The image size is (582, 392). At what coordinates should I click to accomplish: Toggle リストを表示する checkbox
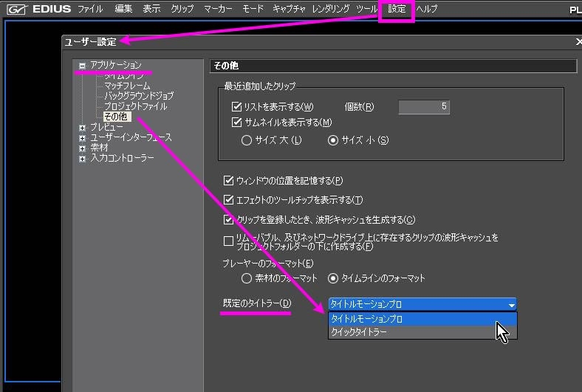point(237,107)
